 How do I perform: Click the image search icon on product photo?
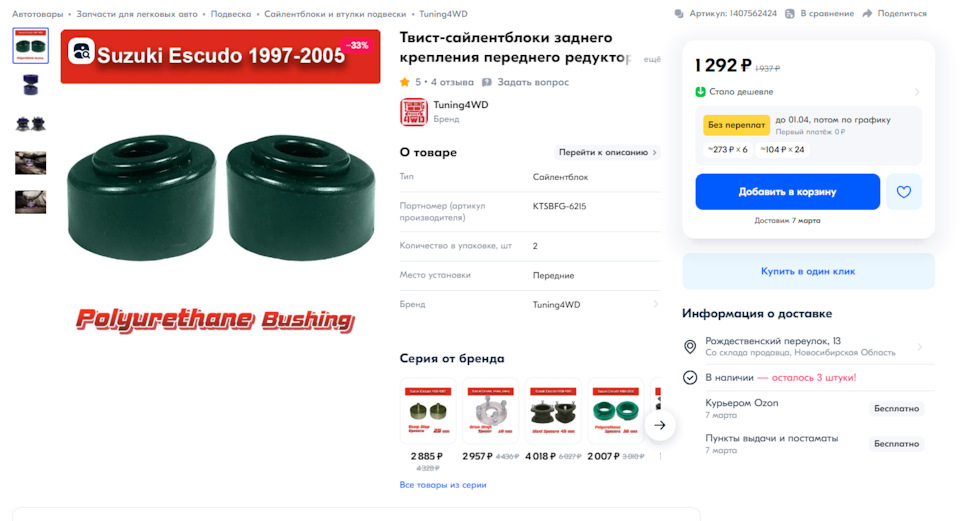81,51
